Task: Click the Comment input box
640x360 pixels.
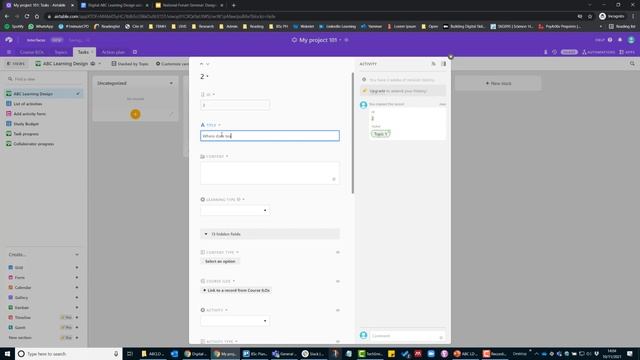Action: coord(407,336)
